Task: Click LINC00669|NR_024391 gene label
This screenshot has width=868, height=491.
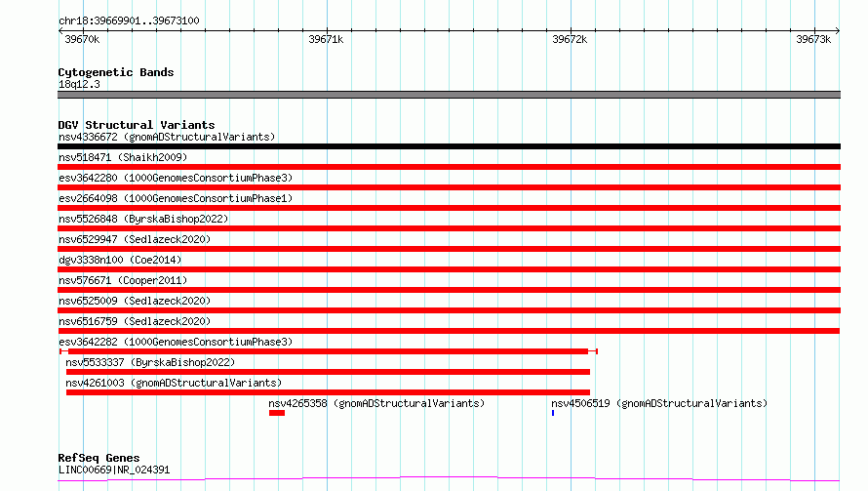Action: point(114,470)
